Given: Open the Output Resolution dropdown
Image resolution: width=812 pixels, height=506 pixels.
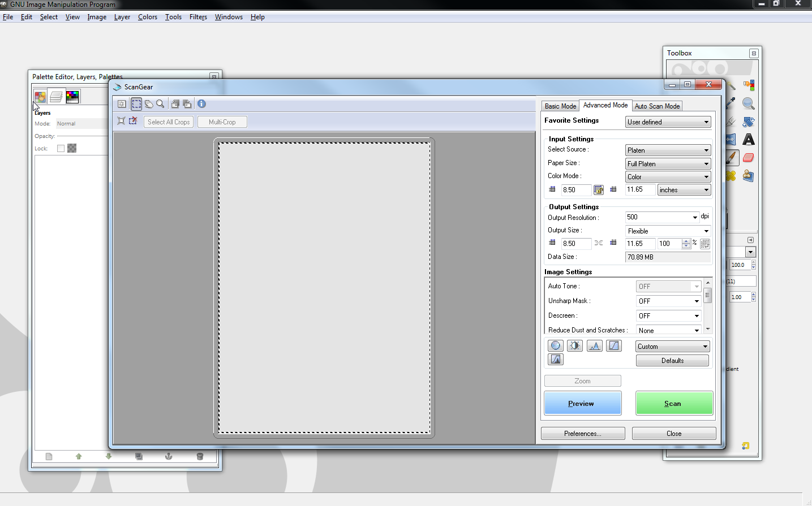Looking at the screenshot, I should (x=663, y=217).
